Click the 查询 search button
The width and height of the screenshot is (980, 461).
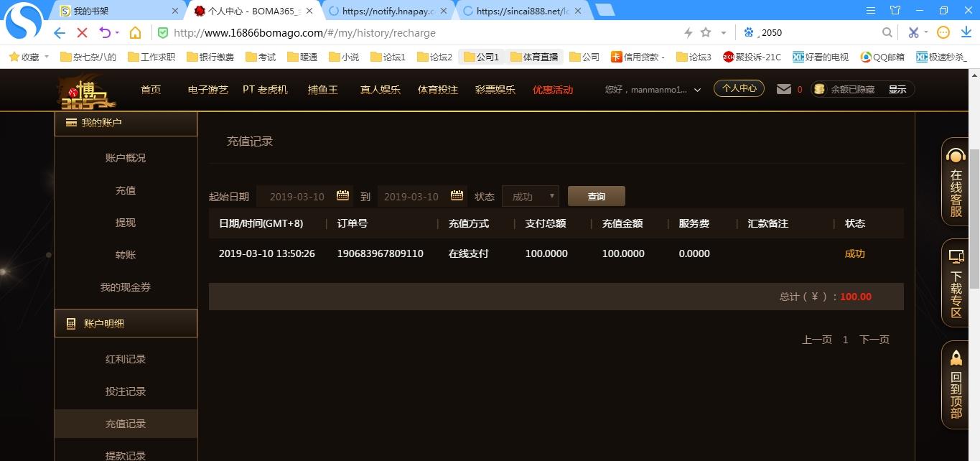(x=596, y=196)
